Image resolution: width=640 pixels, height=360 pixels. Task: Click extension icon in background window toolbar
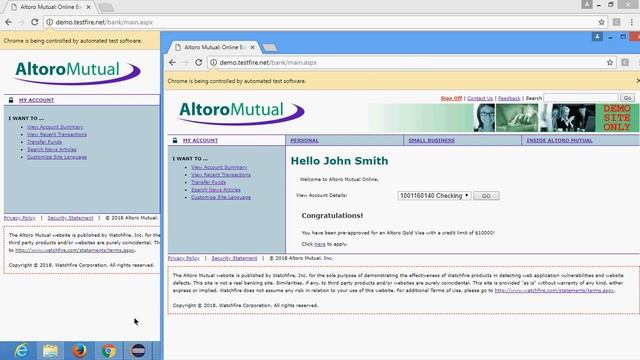617,22
